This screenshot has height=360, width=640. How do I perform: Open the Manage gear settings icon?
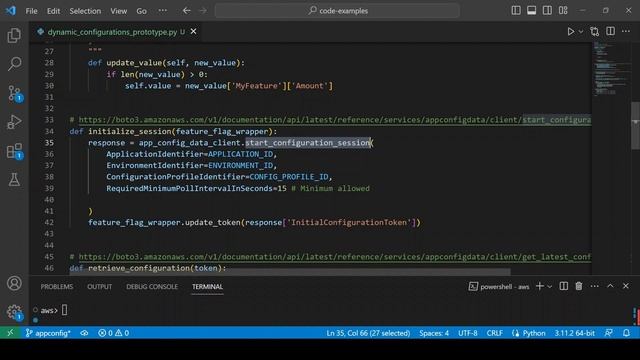14,312
